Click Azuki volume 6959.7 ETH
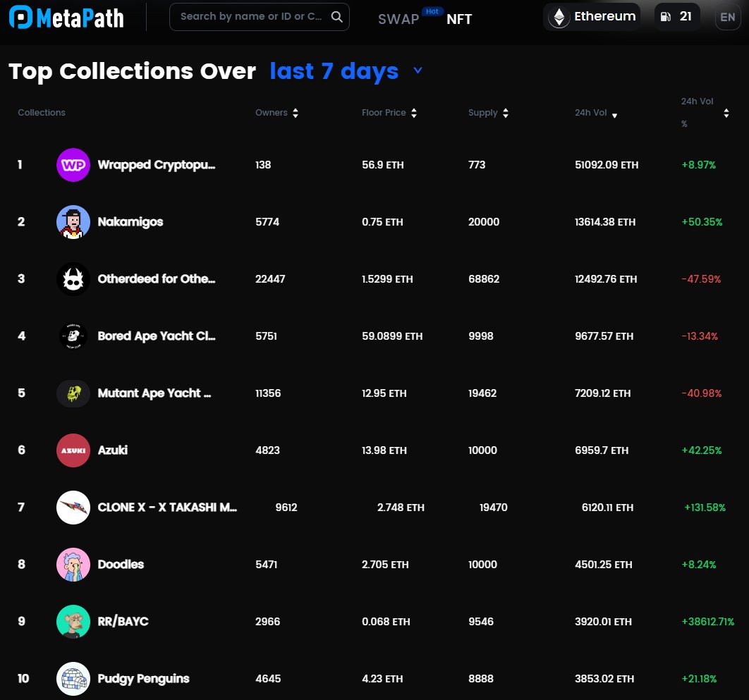 click(x=602, y=450)
